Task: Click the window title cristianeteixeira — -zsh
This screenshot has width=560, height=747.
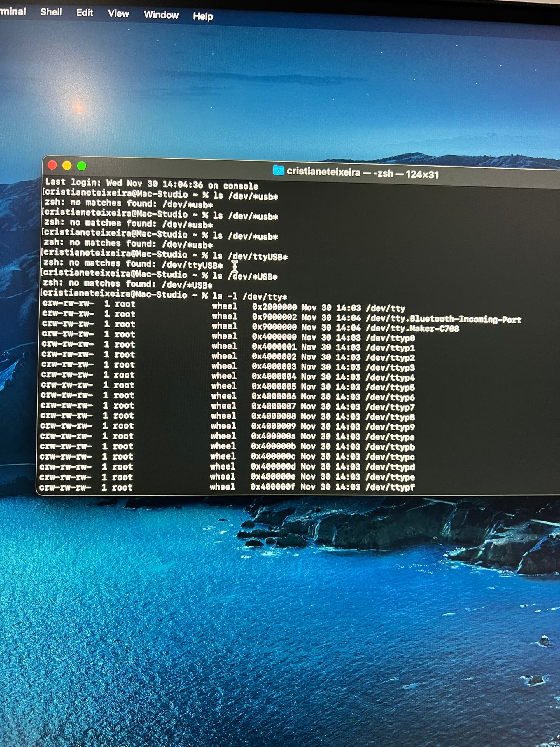Action: click(x=363, y=173)
